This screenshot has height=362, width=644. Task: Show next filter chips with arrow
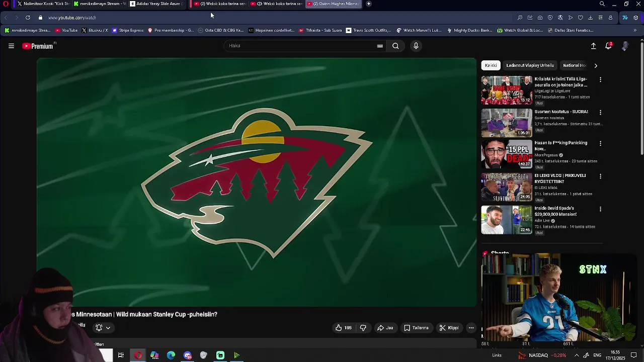tap(596, 65)
